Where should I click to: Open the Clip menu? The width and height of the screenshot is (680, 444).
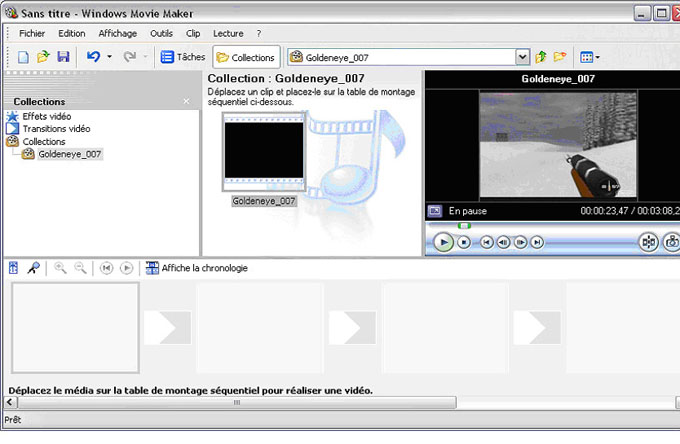pyautogui.click(x=193, y=33)
